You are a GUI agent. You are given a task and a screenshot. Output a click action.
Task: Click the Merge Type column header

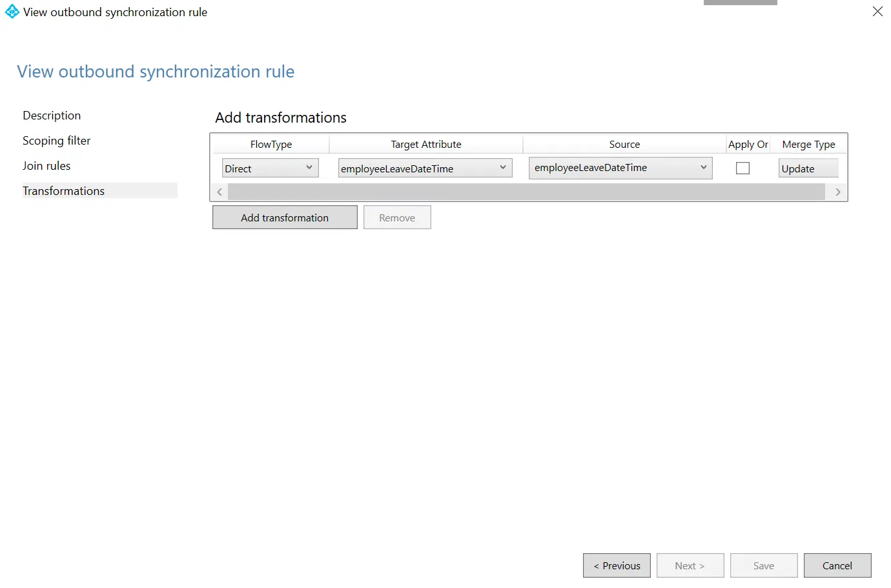click(x=808, y=145)
